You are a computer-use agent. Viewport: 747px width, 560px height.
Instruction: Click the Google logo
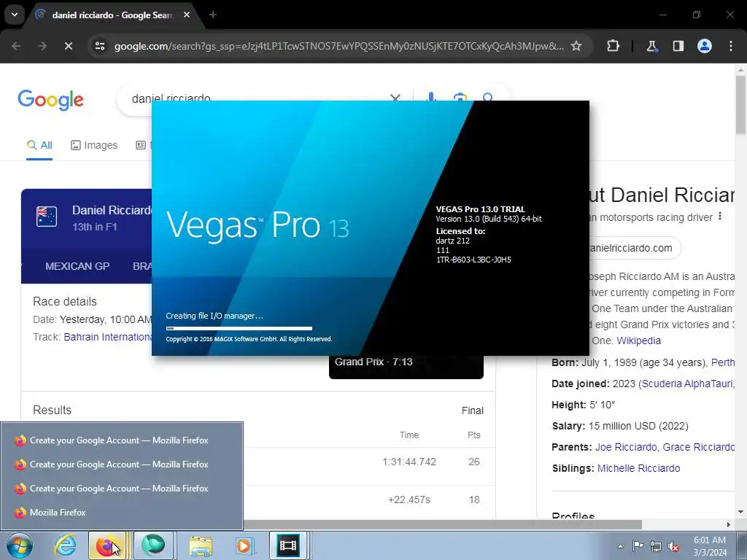pos(50,100)
